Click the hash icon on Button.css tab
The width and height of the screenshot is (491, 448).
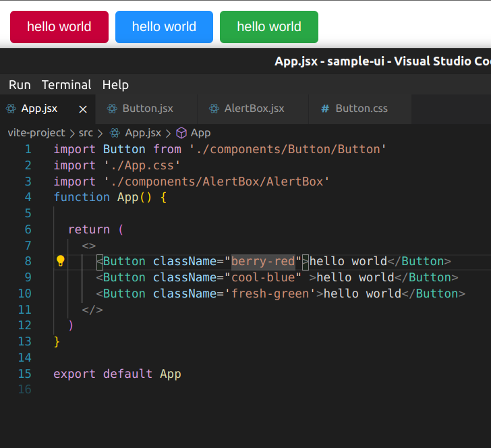pos(325,109)
